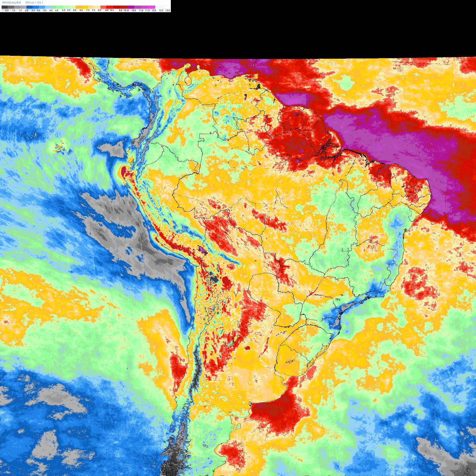Pick the orange legend color swatch
The width and height of the screenshot is (476, 476).
pos(79,7)
